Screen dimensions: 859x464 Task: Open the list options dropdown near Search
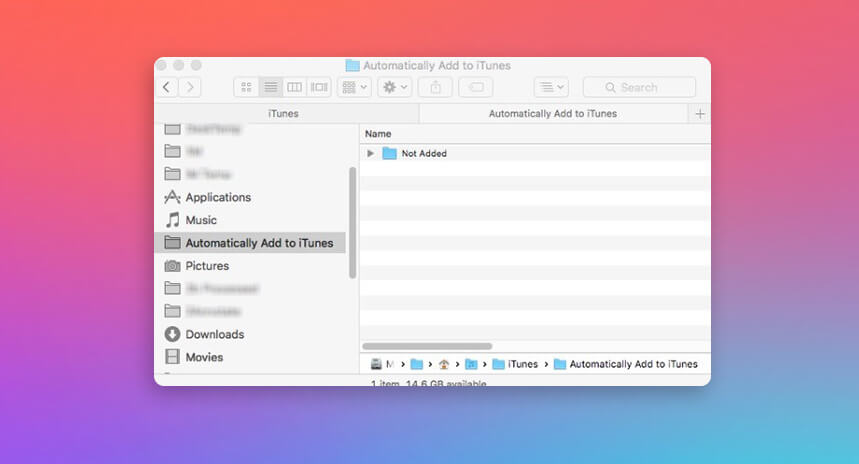coord(552,87)
